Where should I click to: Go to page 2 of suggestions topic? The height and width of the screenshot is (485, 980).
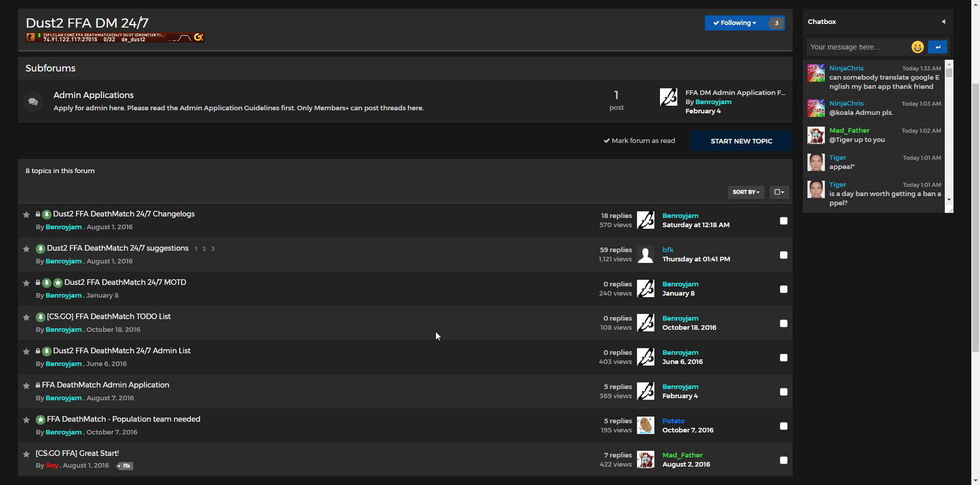(204, 249)
